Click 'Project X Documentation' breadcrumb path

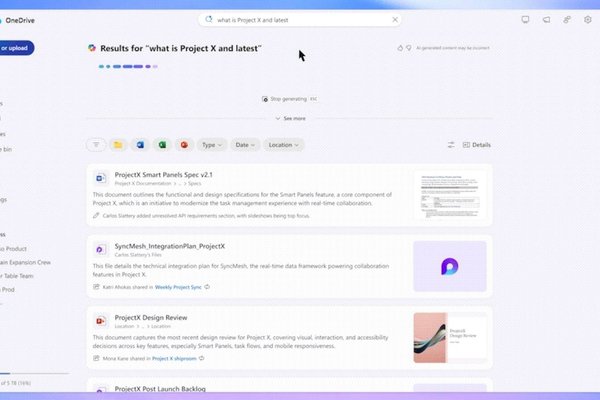coord(143,183)
